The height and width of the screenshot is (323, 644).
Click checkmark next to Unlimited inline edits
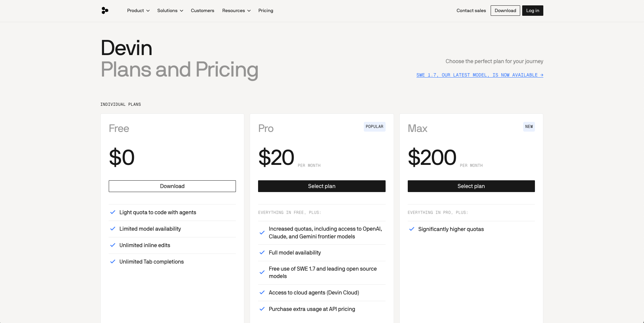point(113,245)
